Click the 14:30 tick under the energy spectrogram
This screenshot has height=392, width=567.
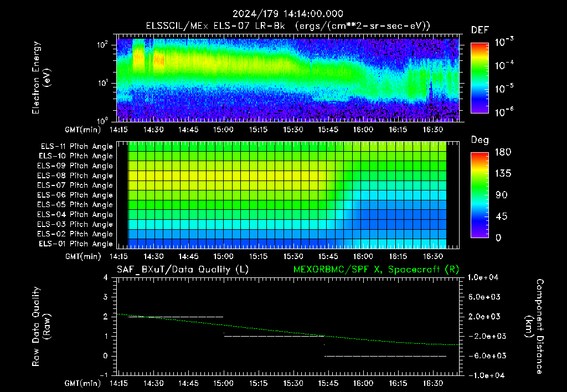pos(153,130)
